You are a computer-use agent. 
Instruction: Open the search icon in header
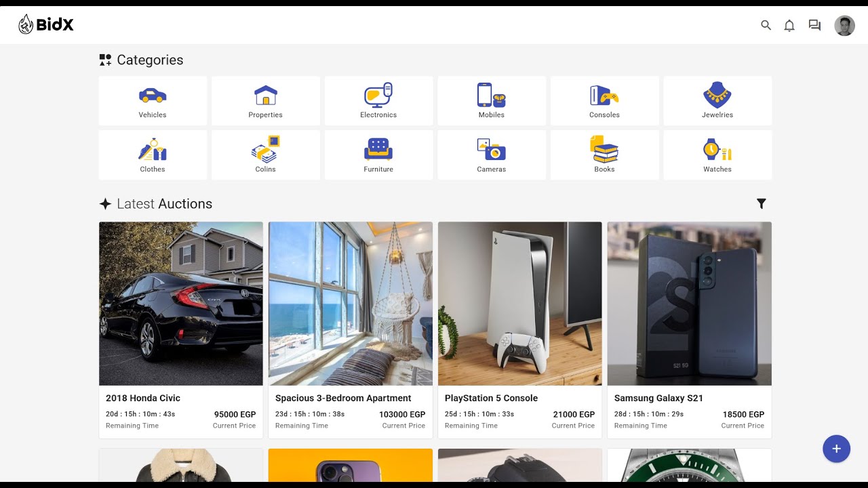[766, 25]
